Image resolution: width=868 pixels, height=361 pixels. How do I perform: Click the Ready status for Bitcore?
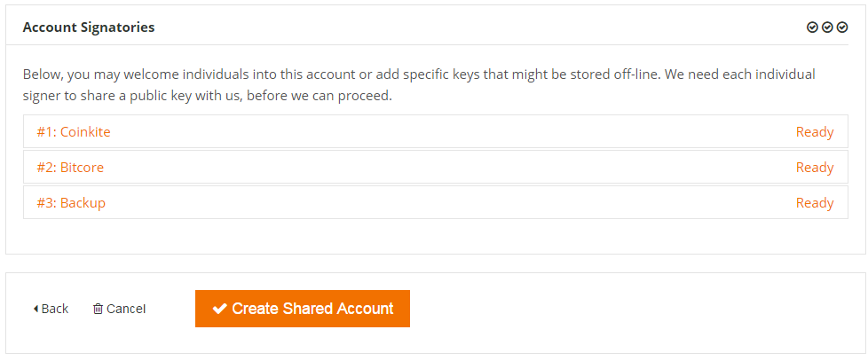(814, 168)
